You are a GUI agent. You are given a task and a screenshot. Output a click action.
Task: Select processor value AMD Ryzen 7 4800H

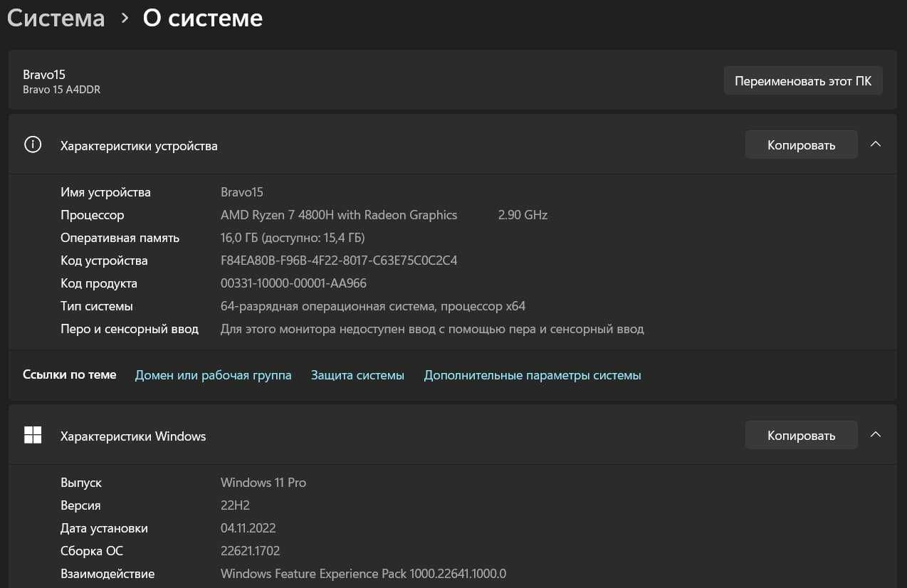point(339,215)
